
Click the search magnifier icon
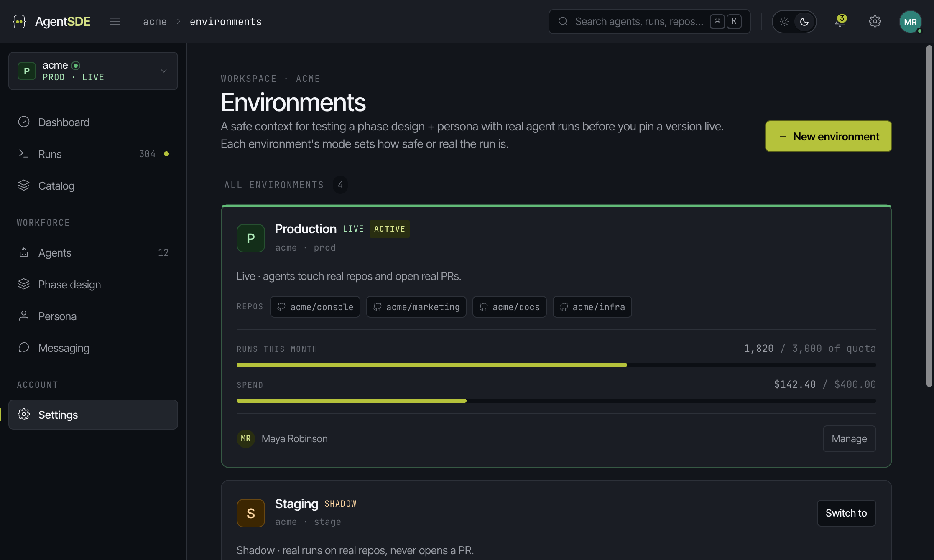click(x=563, y=21)
